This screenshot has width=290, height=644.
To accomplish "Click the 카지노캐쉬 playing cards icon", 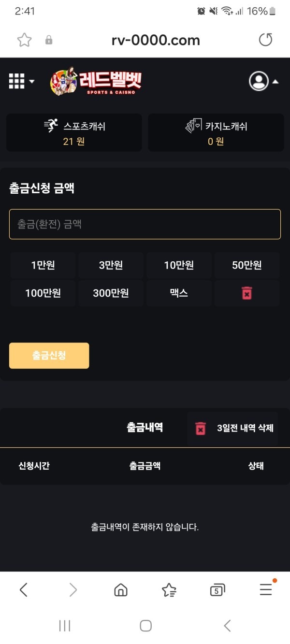I will [x=193, y=124].
